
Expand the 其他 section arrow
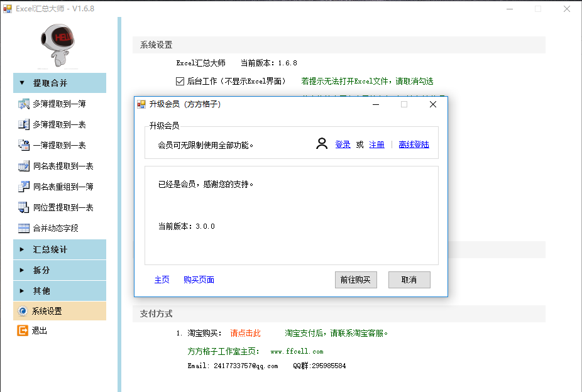click(22, 291)
